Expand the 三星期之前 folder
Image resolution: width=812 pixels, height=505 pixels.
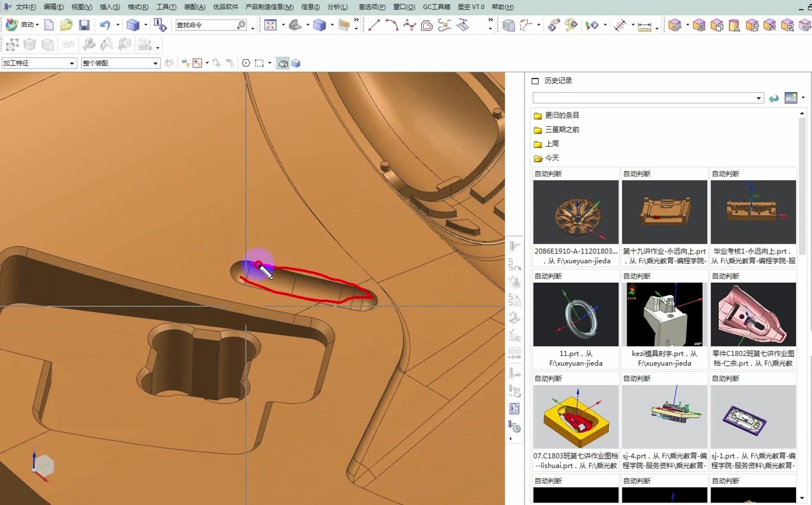pyautogui.click(x=556, y=129)
